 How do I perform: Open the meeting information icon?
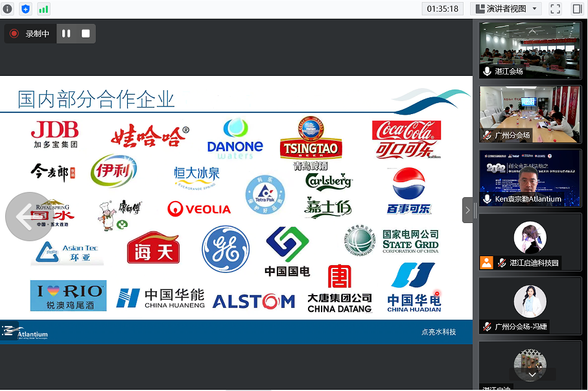(x=8, y=8)
